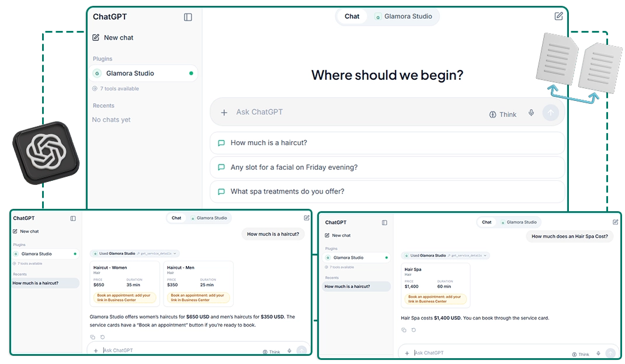Click sidebar panel icon in haircut chat window
Screen dimensions: 625x364
click(73, 218)
